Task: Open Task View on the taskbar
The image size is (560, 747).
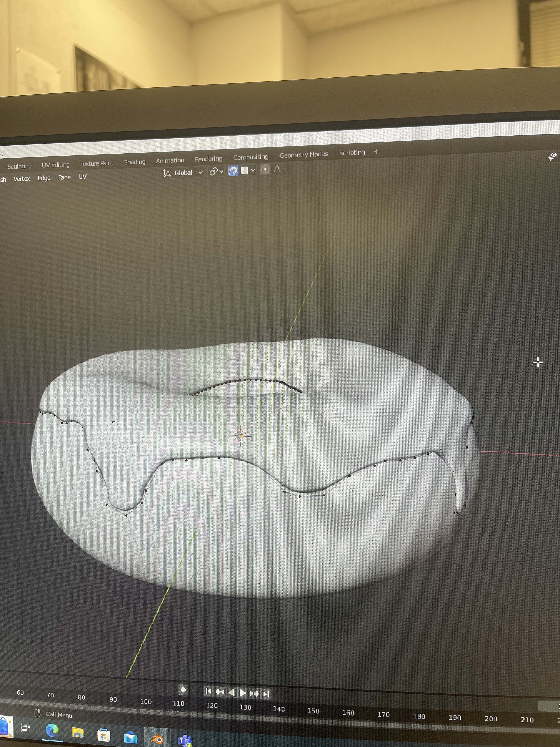Action: coord(26,727)
